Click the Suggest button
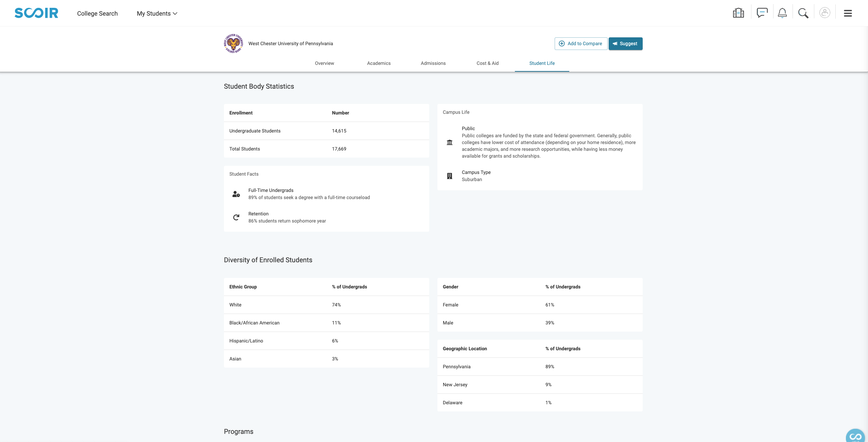Image resolution: width=868 pixels, height=442 pixels. (x=625, y=43)
